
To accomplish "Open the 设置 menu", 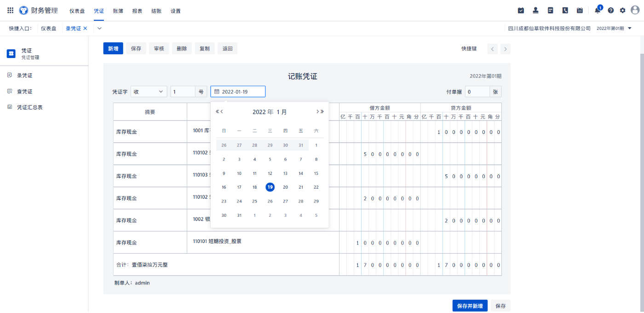I will tap(176, 11).
